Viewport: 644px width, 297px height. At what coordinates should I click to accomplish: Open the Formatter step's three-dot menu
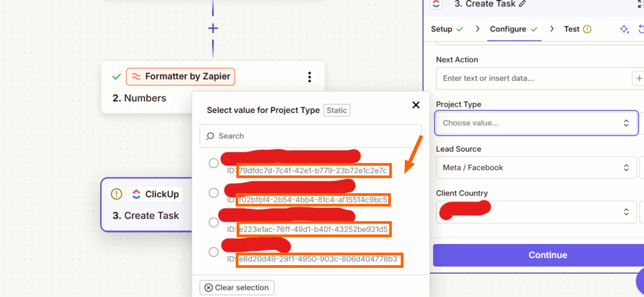tap(309, 77)
